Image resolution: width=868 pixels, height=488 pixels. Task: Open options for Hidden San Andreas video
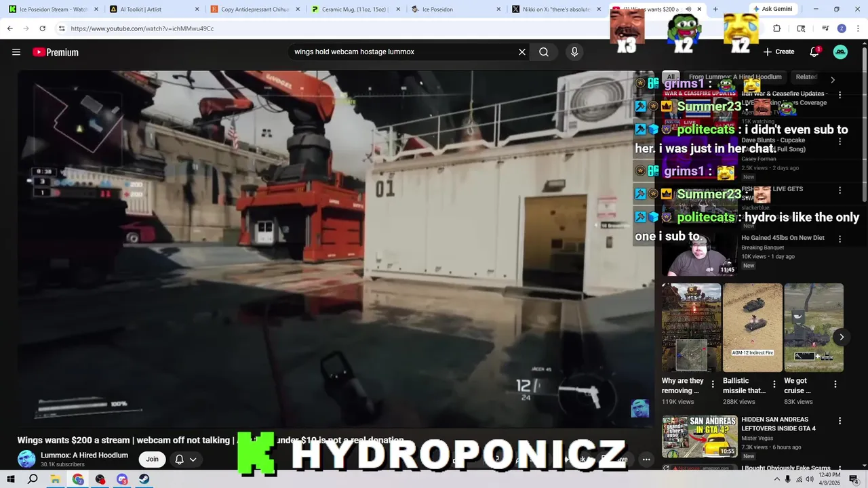840,421
